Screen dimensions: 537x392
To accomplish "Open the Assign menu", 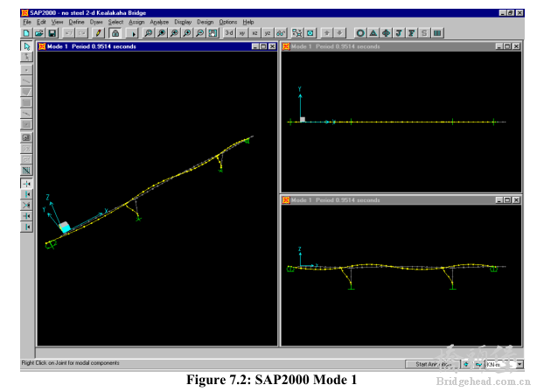I will tap(136, 22).
